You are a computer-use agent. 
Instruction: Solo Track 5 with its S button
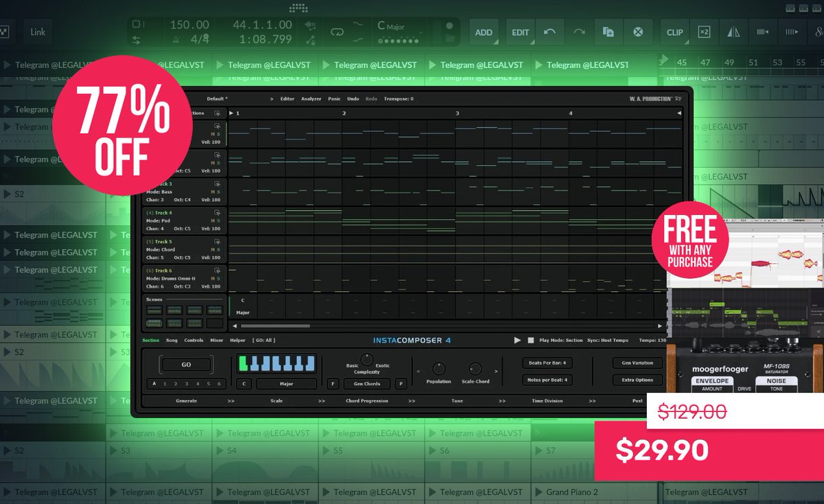[x=218, y=249]
